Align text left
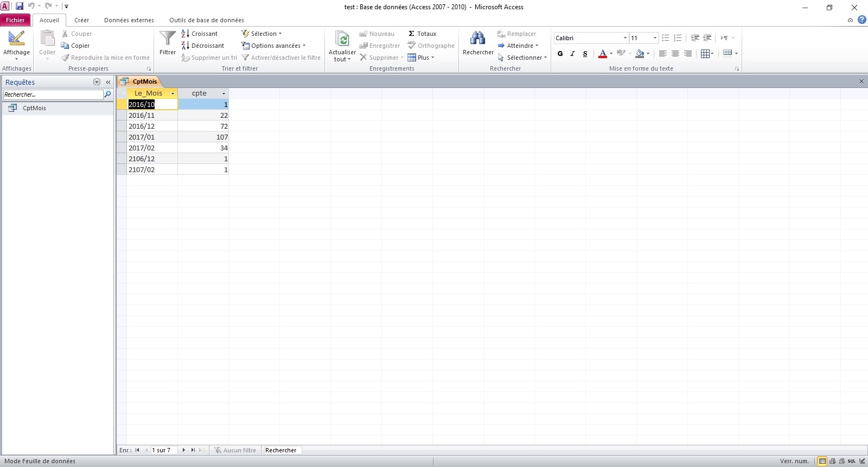This screenshot has width=868, height=467. coord(662,53)
